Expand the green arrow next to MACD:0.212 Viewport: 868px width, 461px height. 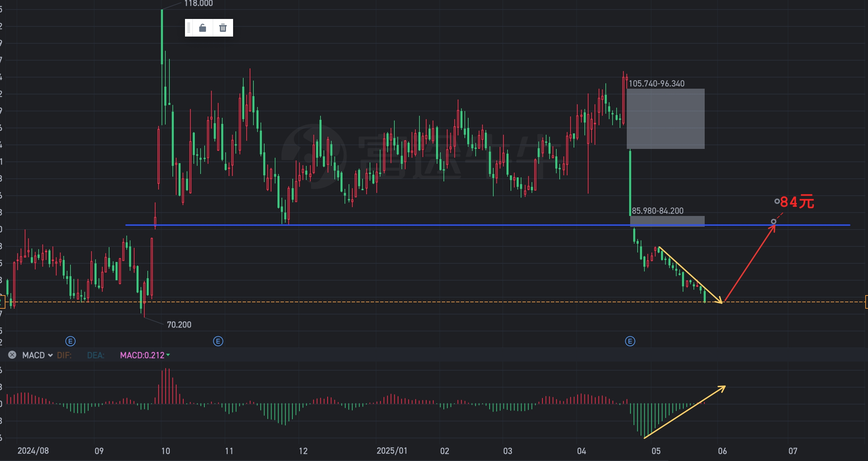point(168,355)
